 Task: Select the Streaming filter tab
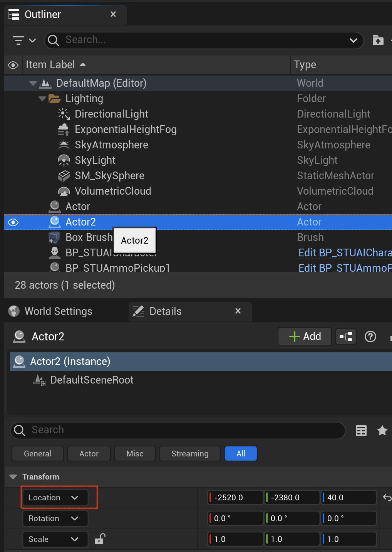pos(190,454)
